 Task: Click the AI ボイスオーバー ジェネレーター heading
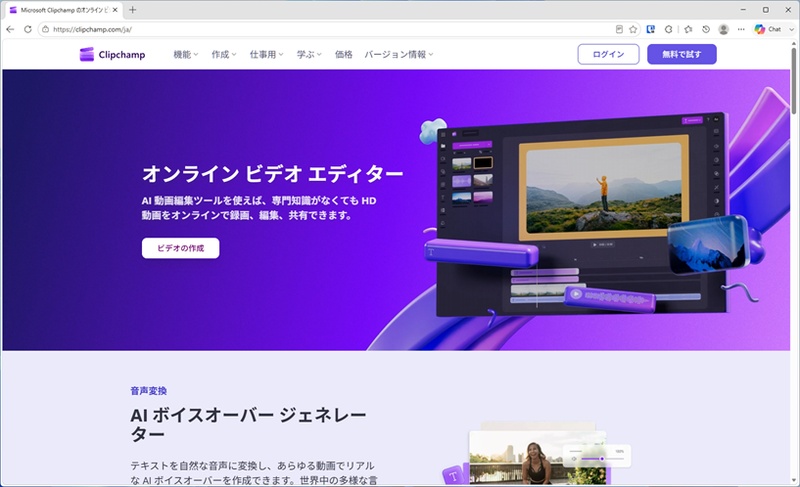(248, 424)
